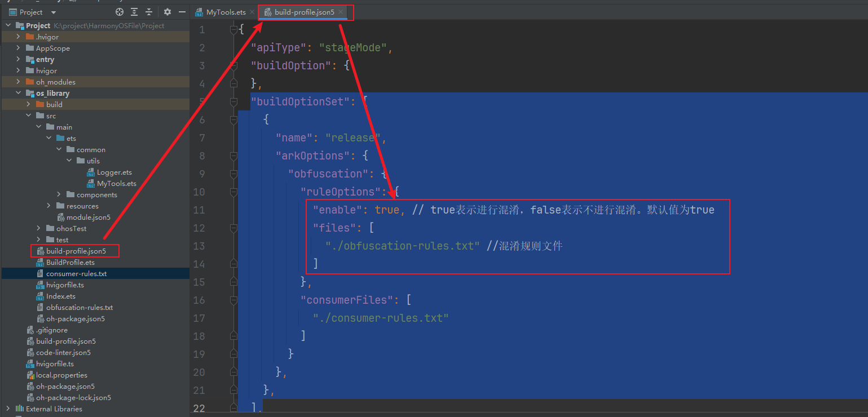Select os_library's hvigorfile.ts

[65, 285]
